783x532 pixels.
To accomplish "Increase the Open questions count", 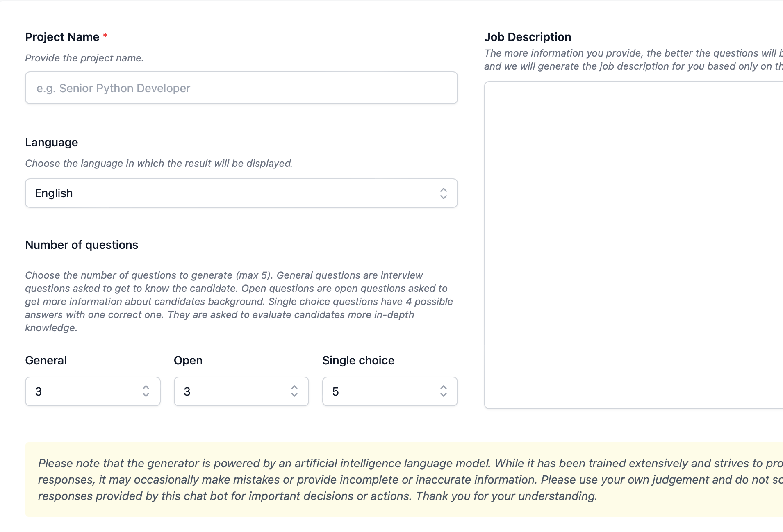I will click(x=294, y=387).
